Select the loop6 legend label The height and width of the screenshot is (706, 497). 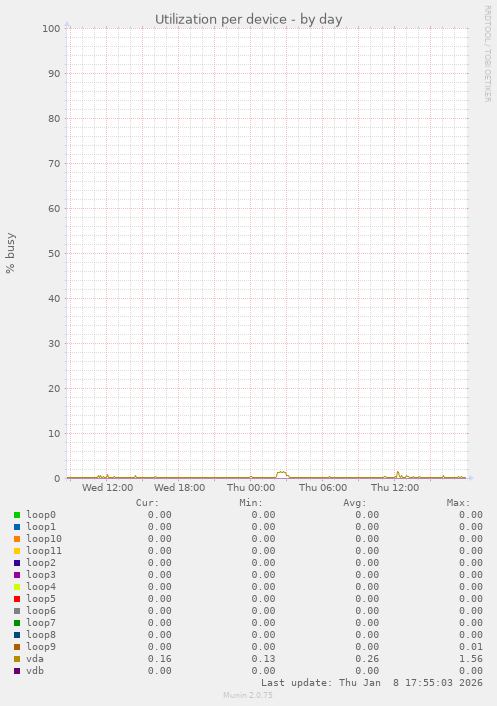41,611
